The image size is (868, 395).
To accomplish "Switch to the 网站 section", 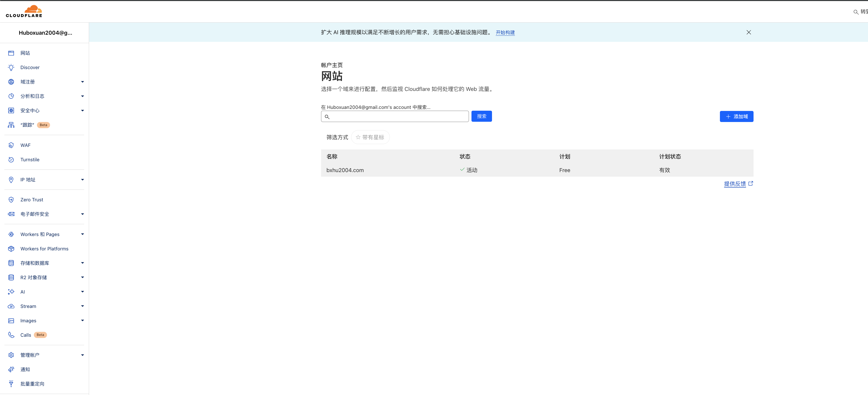I will pyautogui.click(x=25, y=53).
